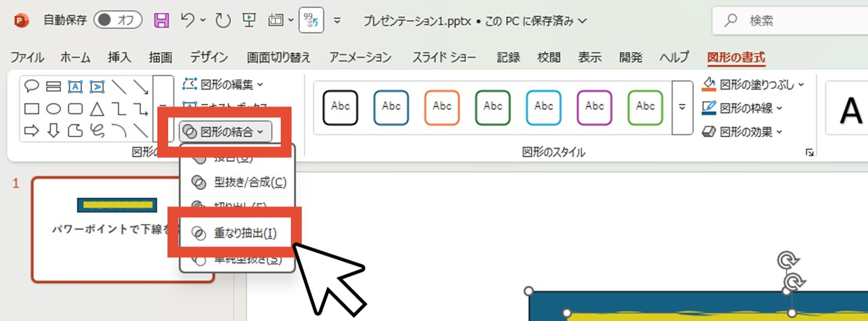Open the 図形の枠線 outline dropdown

coord(743,107)
